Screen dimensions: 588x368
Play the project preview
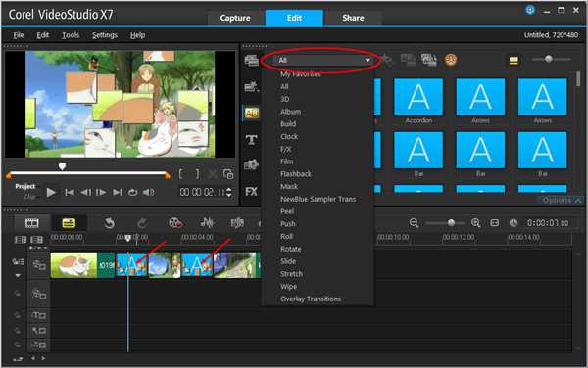(x=51, y=193)
